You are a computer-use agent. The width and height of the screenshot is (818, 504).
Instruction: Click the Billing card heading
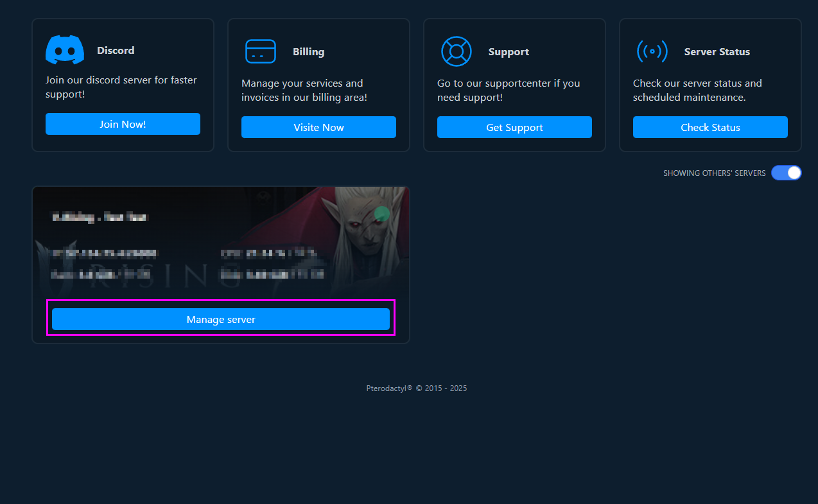308,51
